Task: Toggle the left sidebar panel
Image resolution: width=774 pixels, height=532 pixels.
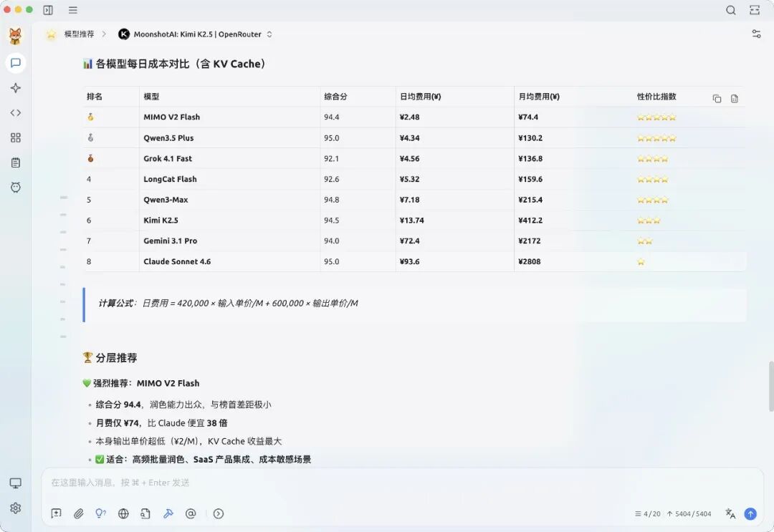Action: (48, 10)
